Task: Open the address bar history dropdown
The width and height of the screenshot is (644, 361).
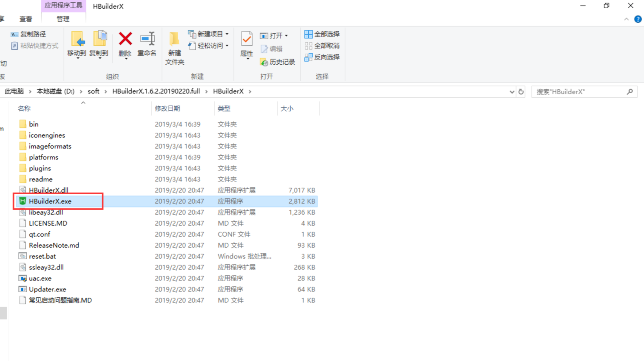Action: [x=512, y=92]
